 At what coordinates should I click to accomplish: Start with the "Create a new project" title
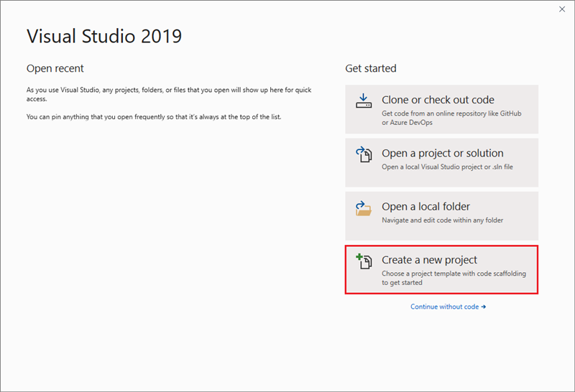429,260
